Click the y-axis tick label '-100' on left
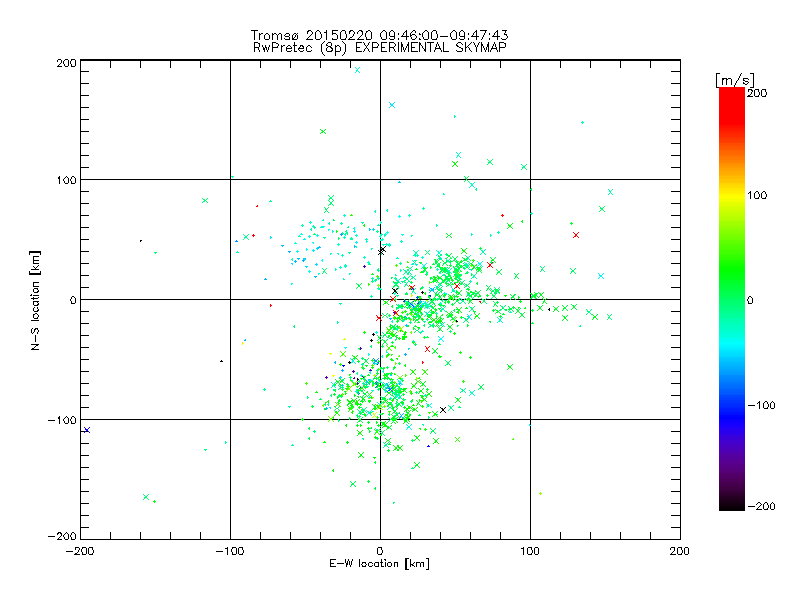 pyautogui.click(x=62, y=420)
